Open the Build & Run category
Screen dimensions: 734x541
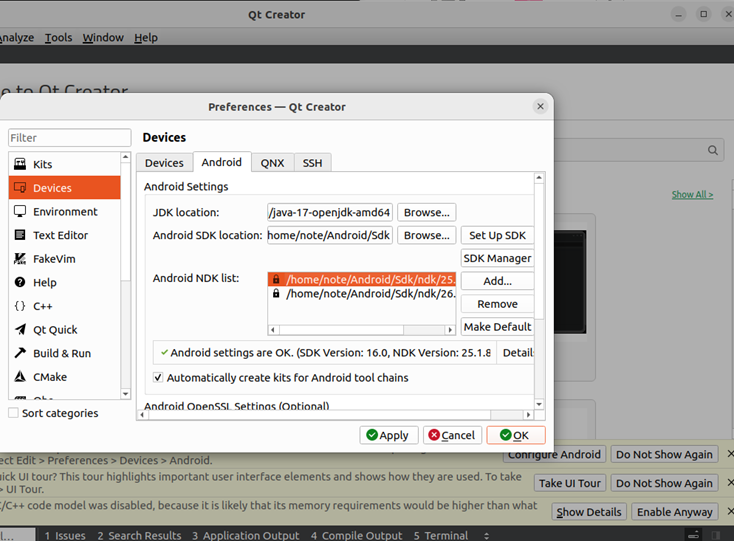coord(65,353)
